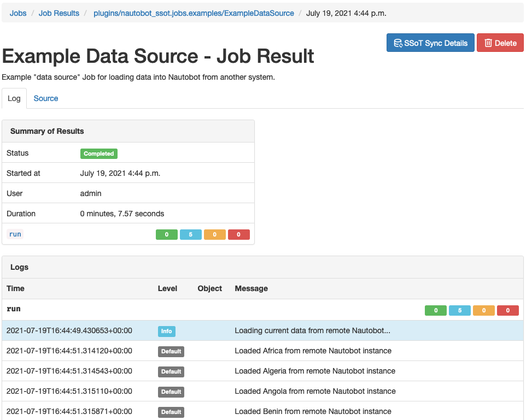Open the ExampleDataSource breadcrumb link
The width and height of the screenshot is (532, 420).
click(194, 13)
